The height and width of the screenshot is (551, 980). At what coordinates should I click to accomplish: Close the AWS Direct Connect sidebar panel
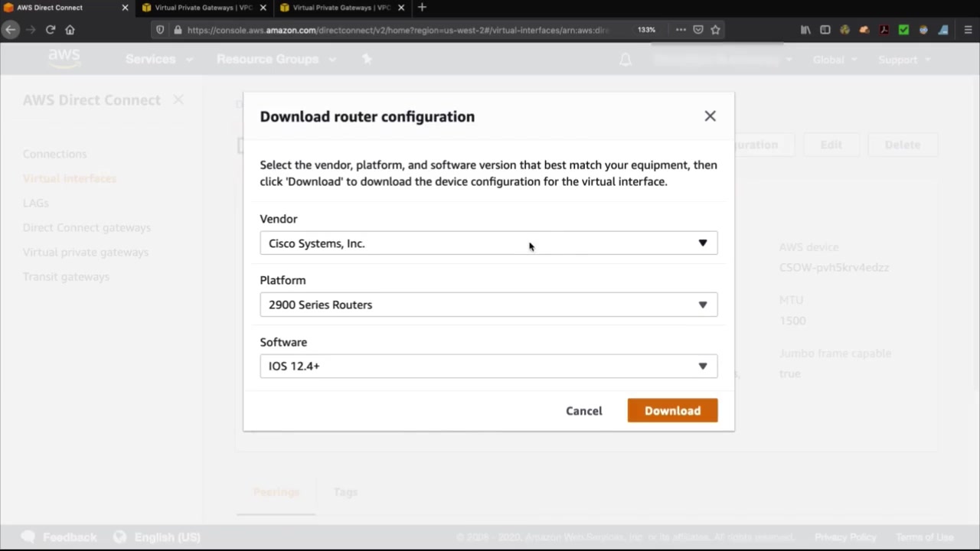(x=178, y=99)
